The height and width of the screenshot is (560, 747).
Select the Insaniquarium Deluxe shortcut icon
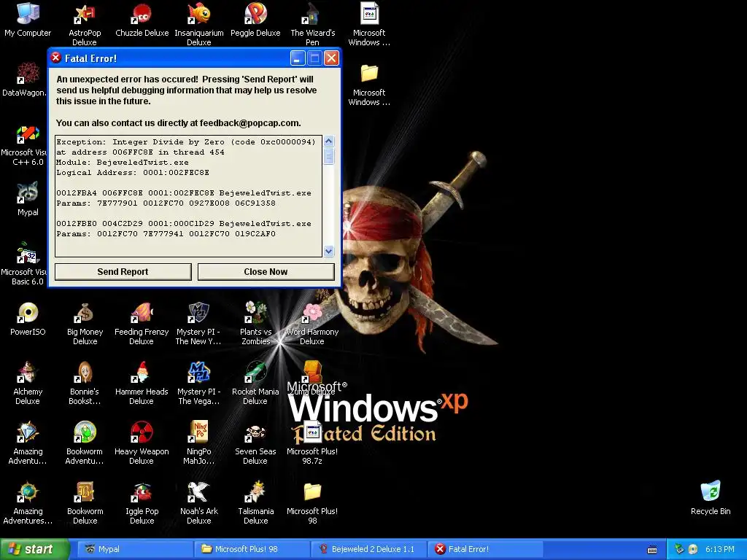tap(198, 13)
